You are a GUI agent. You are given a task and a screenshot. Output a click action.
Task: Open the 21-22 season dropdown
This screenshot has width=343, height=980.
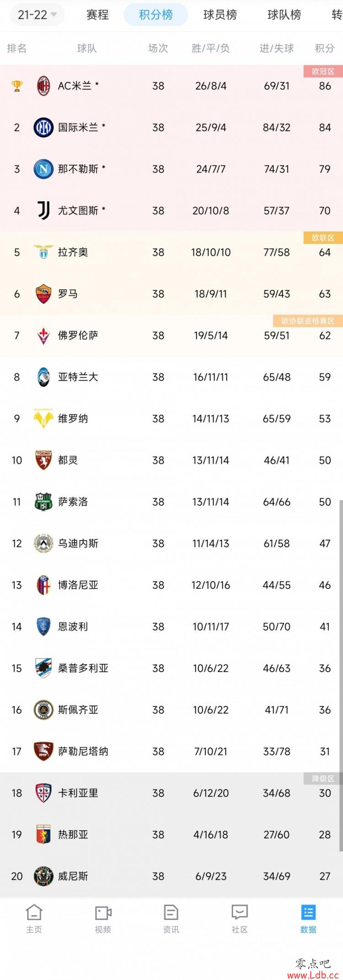[x=37, y=15]
